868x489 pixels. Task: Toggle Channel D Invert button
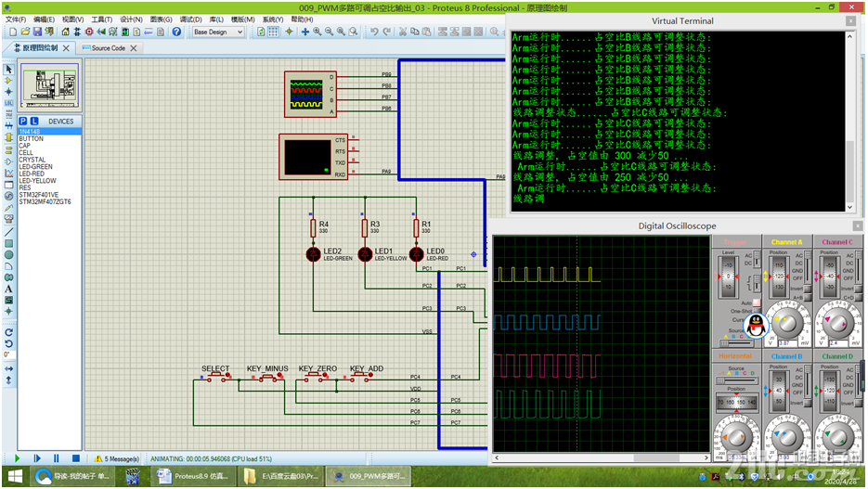859,403
